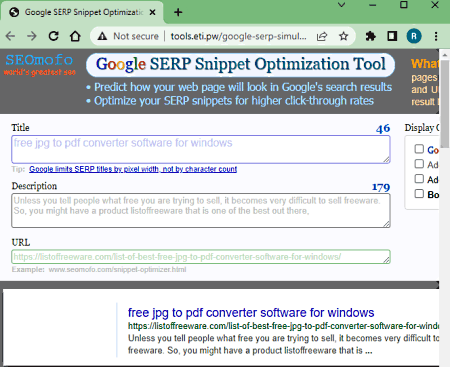Open the extensions puzzle icon
Image resolution: width=450 pixels, height=367 pixels.
[x=371, y=36]
